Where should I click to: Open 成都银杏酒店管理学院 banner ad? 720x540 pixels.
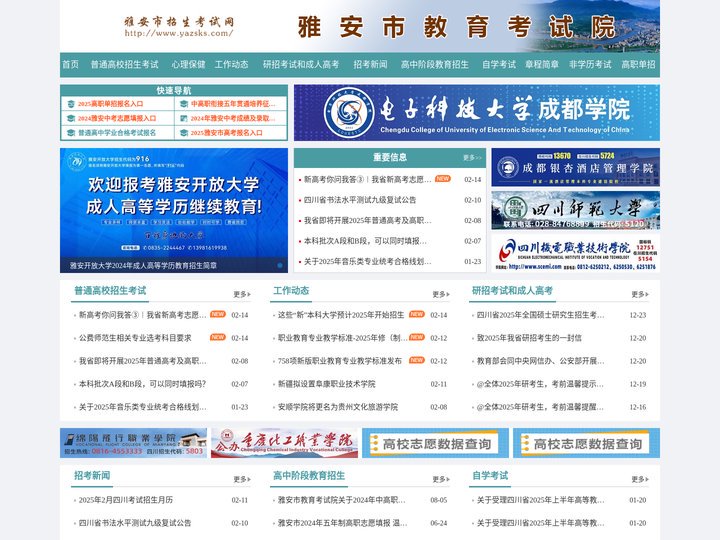575,167
